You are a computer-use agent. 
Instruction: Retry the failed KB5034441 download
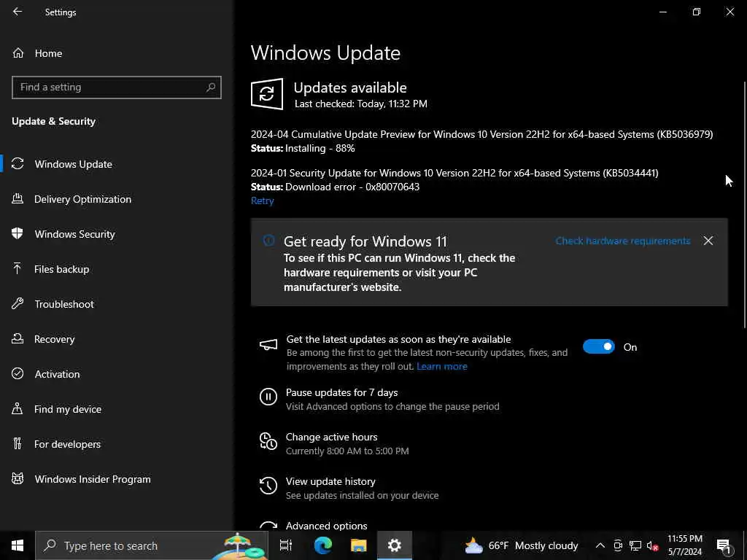coord(263,201)
